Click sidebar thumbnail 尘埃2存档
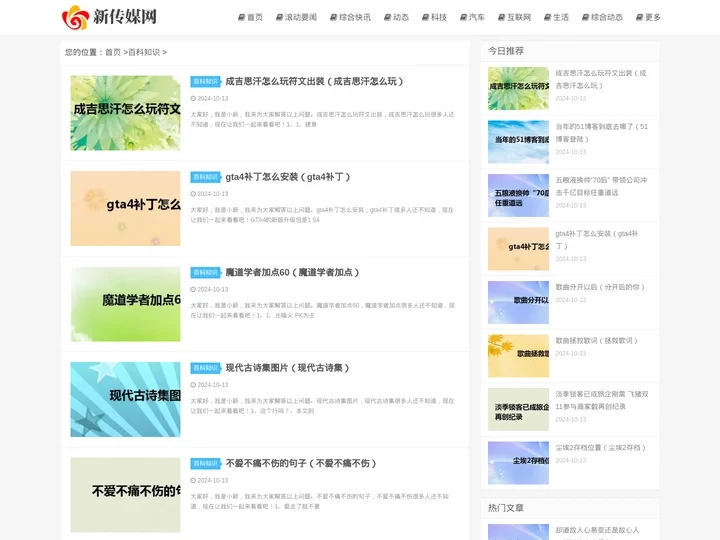Image resolution: width=720 pixels, height=540 pixels. (518, 463)
